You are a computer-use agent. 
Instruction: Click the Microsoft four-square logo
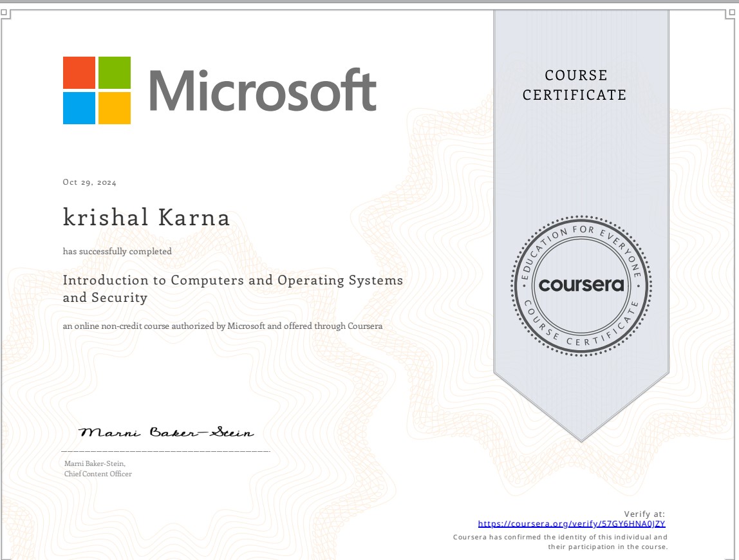pos(97,90)
